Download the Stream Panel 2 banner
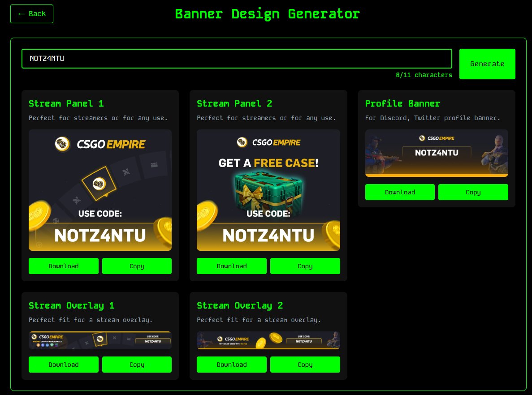The image size is (532, 395). point(232,266)
